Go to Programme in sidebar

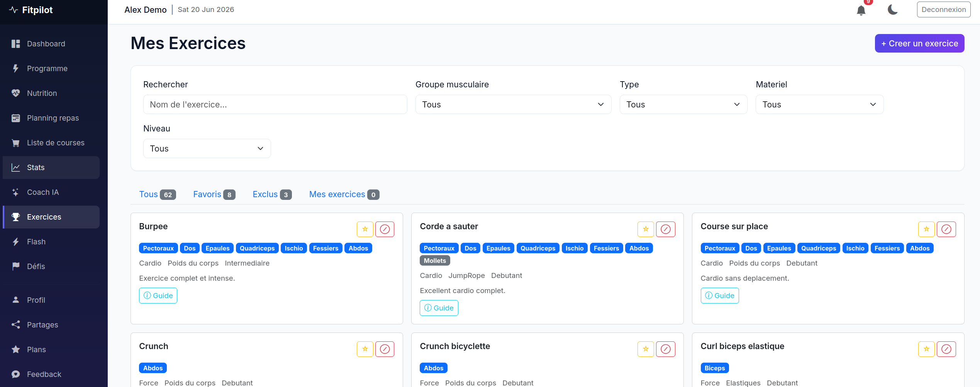pos(51,68)
